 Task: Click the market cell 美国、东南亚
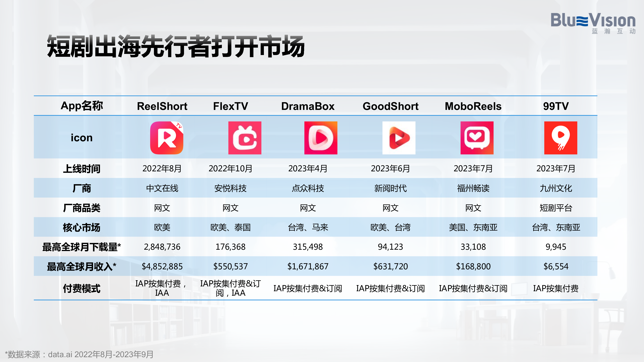(x=473, y=227)
